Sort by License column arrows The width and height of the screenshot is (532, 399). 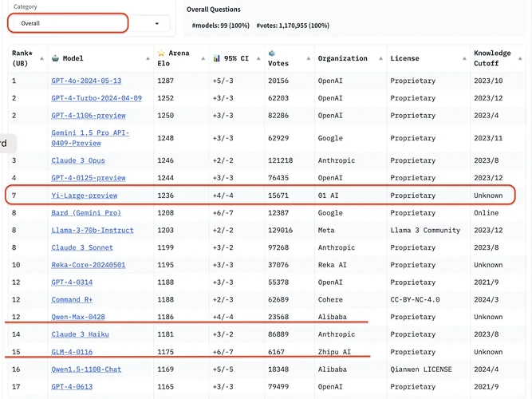[x=463, y=58]
